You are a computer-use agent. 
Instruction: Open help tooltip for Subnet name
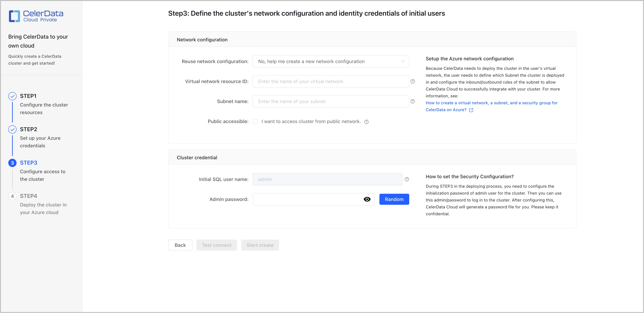(x=412, y=101)
